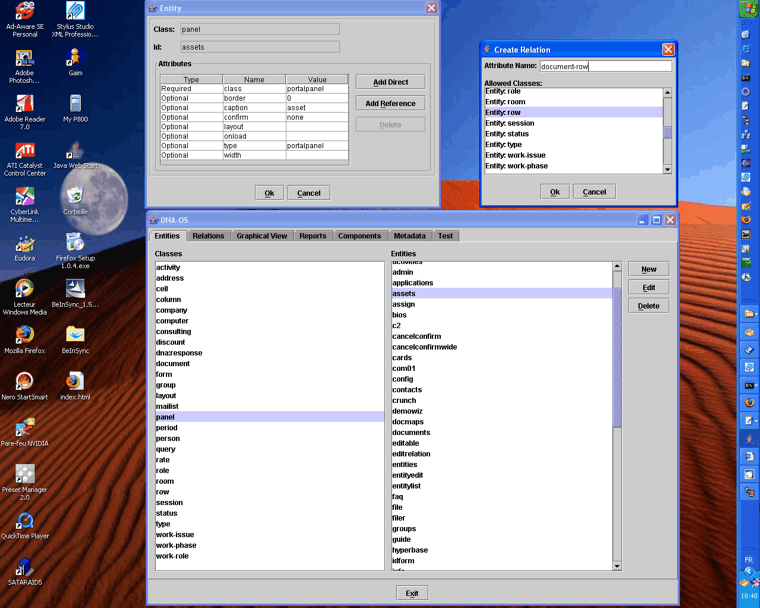
Task: Open the ATI Catalyst Control Center icon
Action: pos(25,159)
